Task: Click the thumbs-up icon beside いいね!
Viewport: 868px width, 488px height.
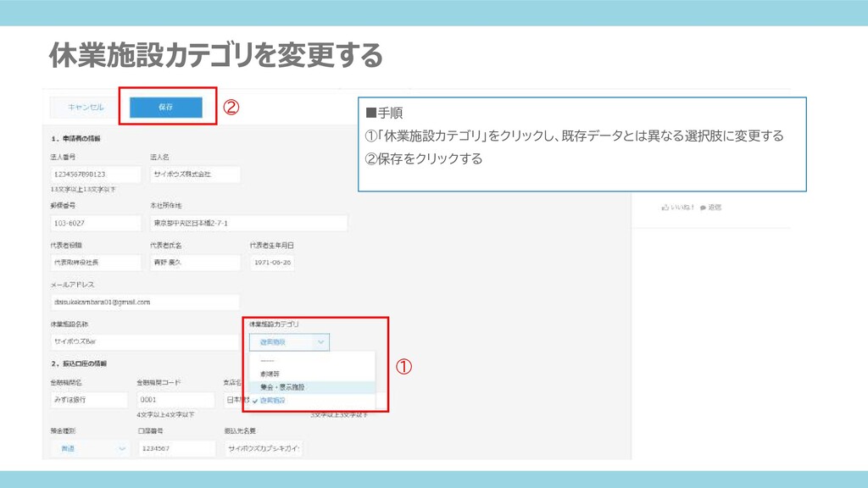Action: coord(665,208)
